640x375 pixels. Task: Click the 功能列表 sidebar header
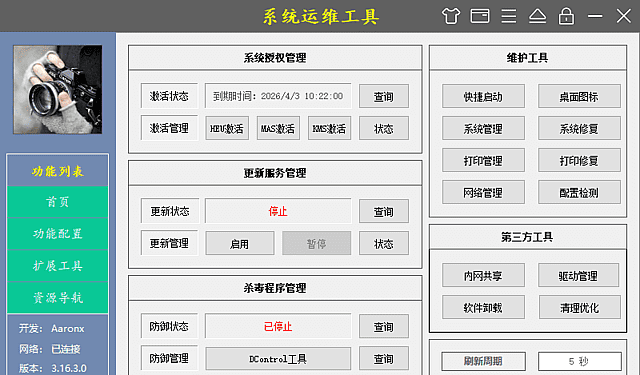pyautogui.click(x=58, y=171)
